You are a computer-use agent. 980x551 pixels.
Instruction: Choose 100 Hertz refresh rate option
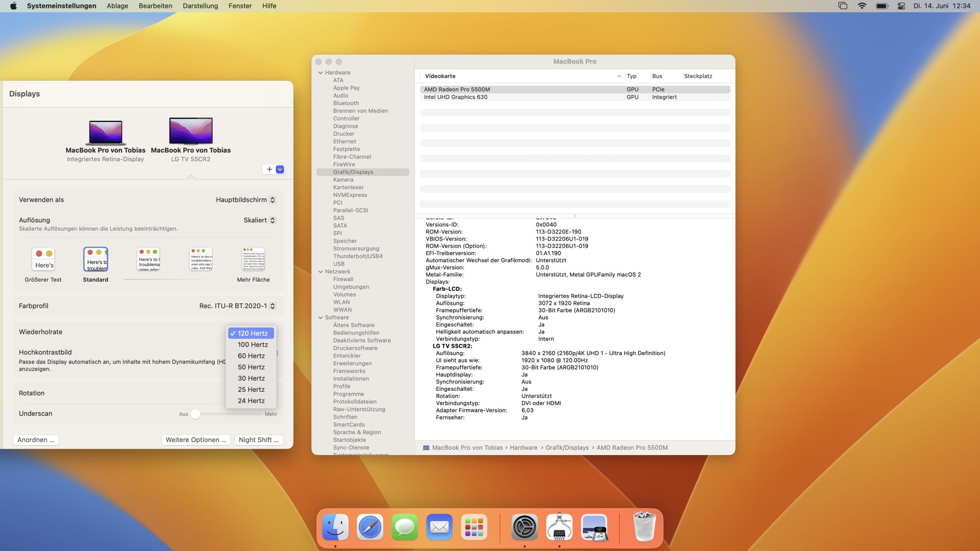252,345
